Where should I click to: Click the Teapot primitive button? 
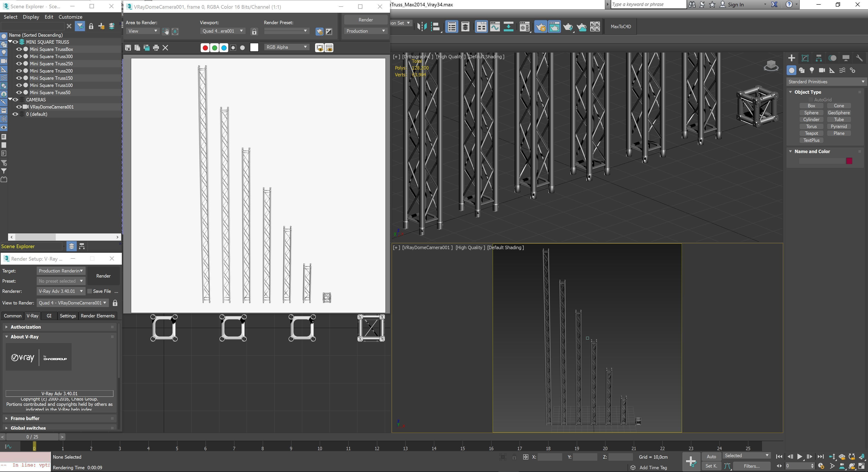pos(811,133)
